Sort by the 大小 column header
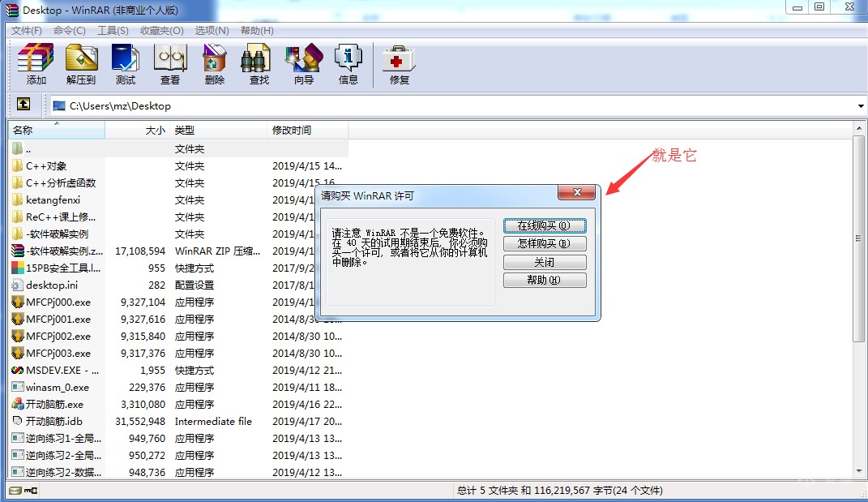 137,131
